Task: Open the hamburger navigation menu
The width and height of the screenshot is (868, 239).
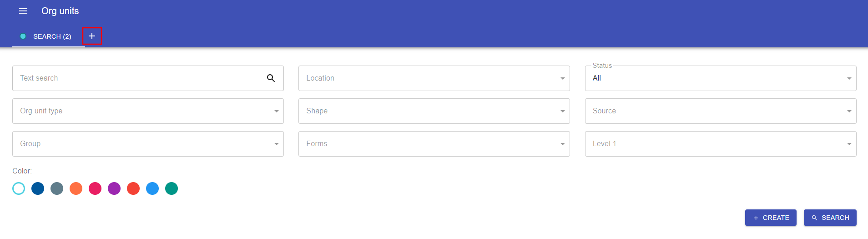Action: coord(23,11)
